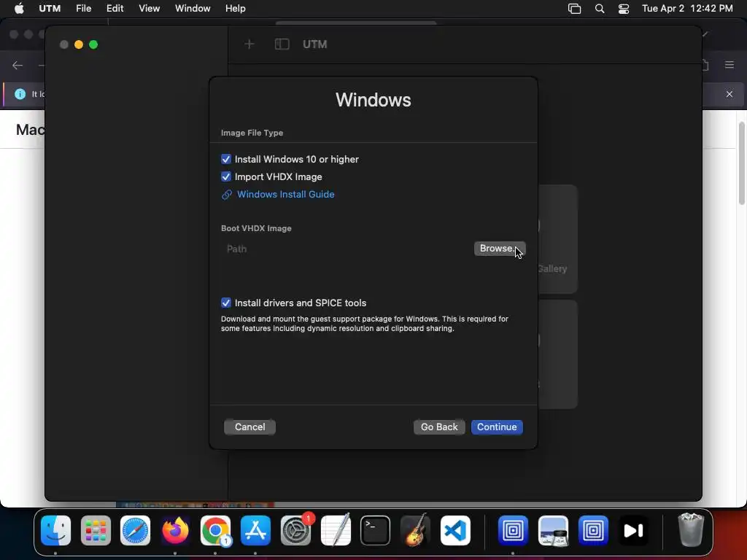This screenshot has height=560, width=747.
Task: Open the View menu
Action: pos(149,9)
